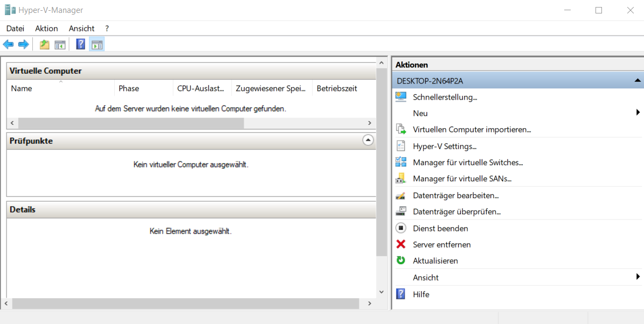Click the green Aktualisieren refresh icon
The image size is (644, 324).
pyautogui.click(x=400, y=260)
